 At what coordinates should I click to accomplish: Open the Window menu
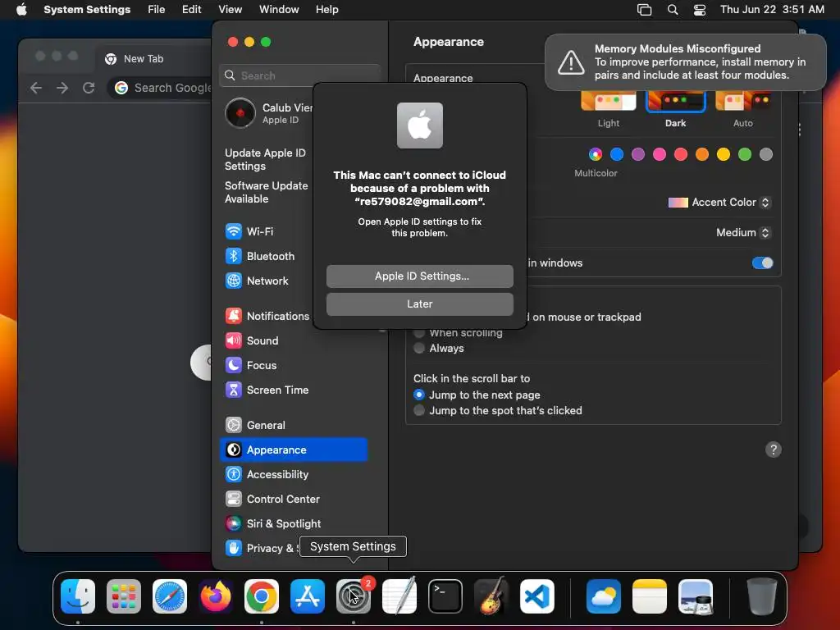pyautogui.click(x=279, y=10)
